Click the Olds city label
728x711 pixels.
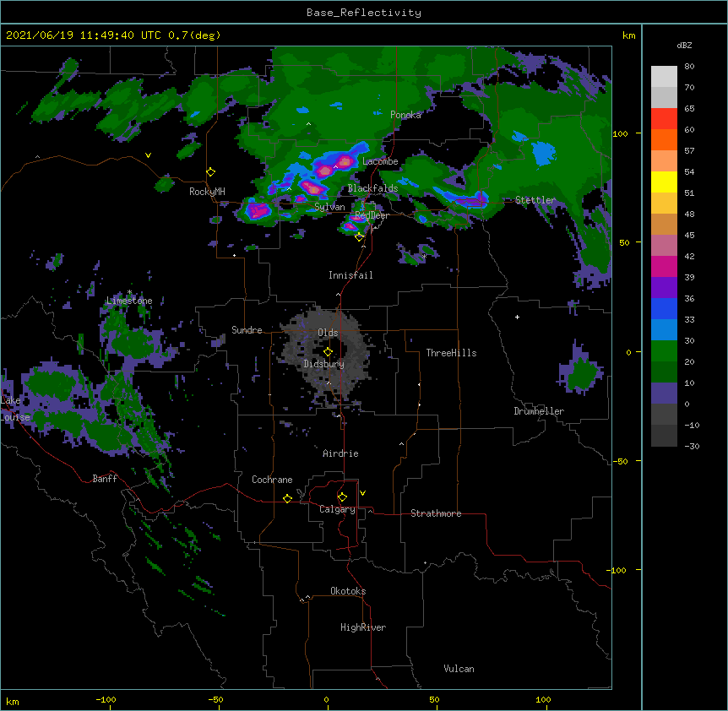[x=328, y=333]
